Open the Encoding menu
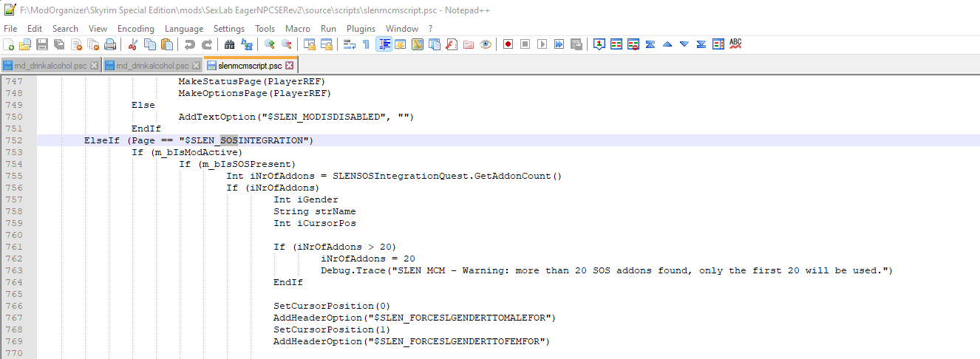The width and height of the screenshot is (980, 359). (136, 28)
